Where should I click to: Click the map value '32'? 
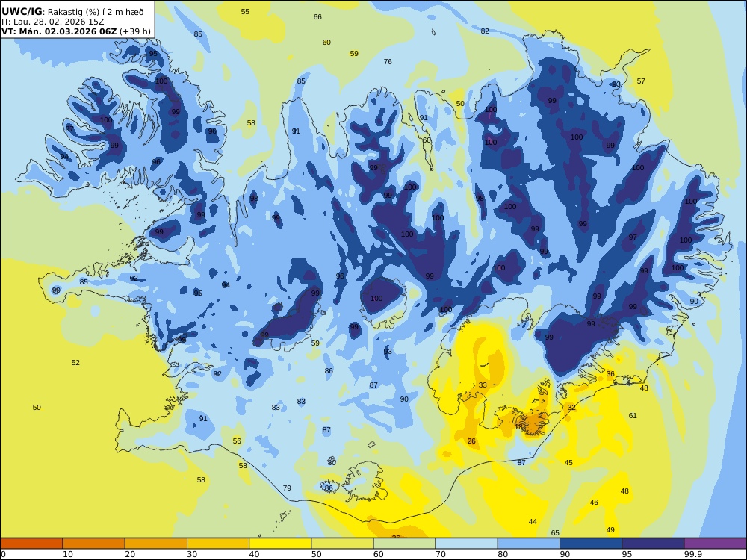[571, 408]
